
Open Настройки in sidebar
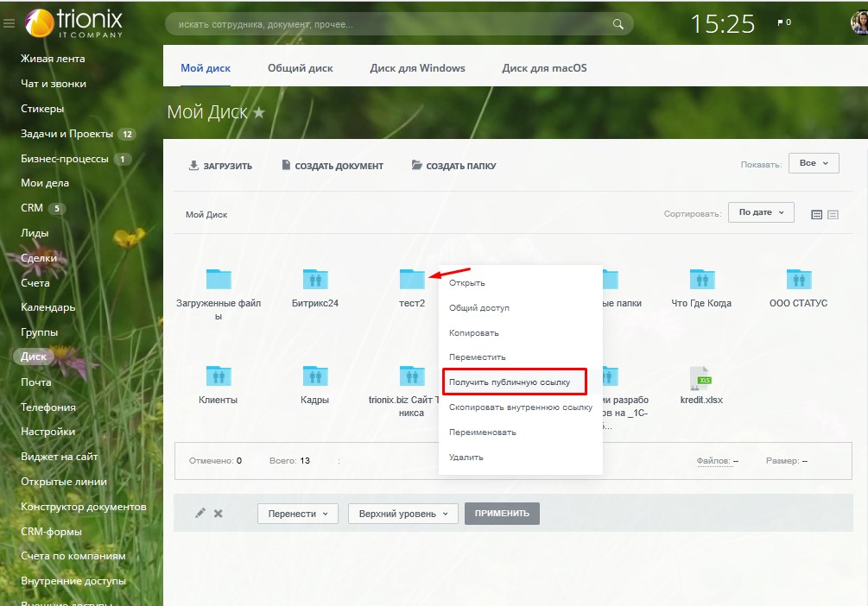tap(48, 431)
